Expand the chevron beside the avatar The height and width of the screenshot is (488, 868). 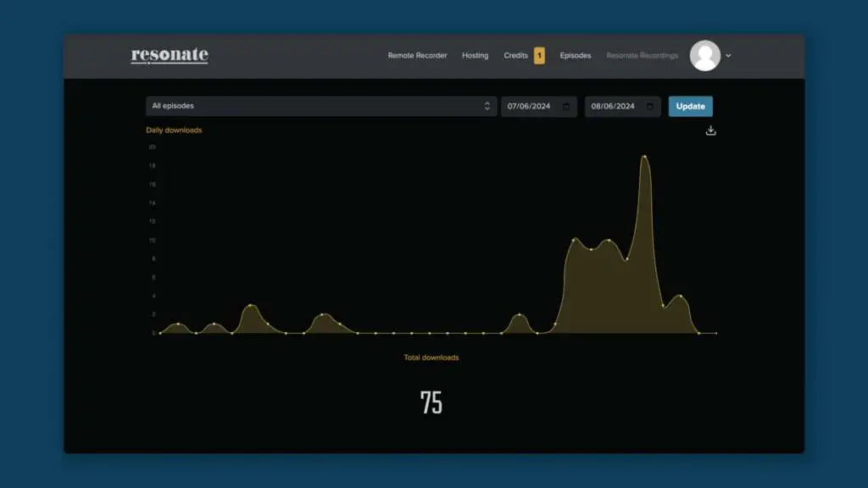(x=728, y=56)
